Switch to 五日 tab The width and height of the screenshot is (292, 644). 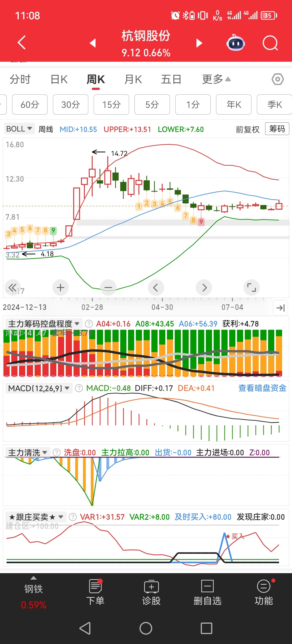coord(171,79)
